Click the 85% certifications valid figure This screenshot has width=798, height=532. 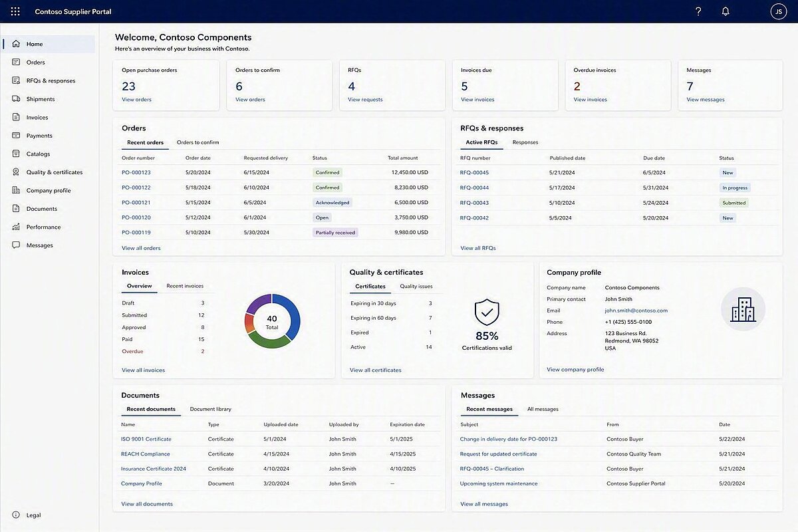487,336
